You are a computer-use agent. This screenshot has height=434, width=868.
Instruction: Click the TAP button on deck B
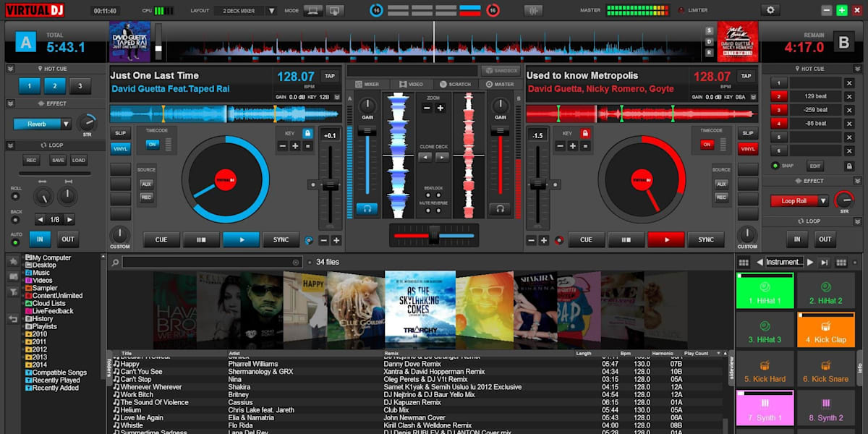[x=745, y=76]
